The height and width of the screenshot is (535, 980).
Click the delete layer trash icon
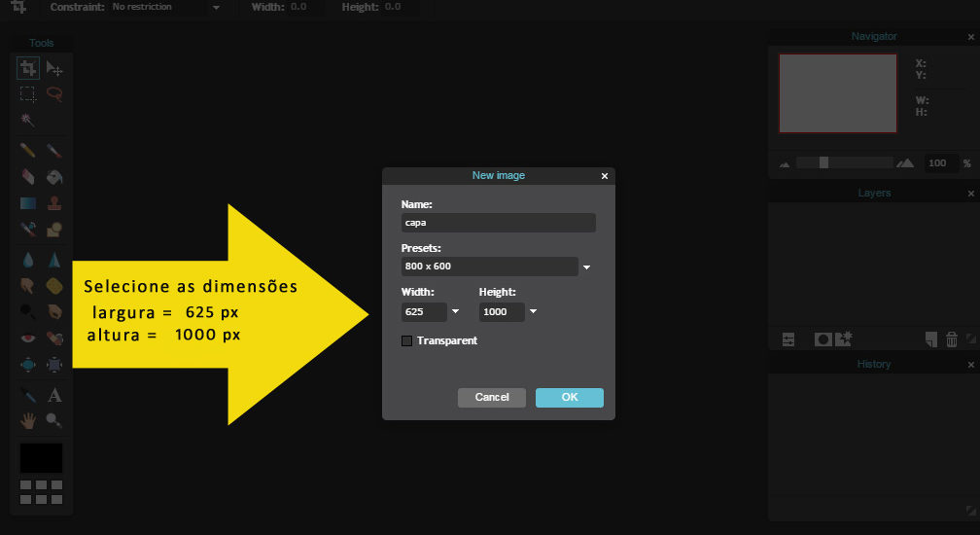point(951,339)
